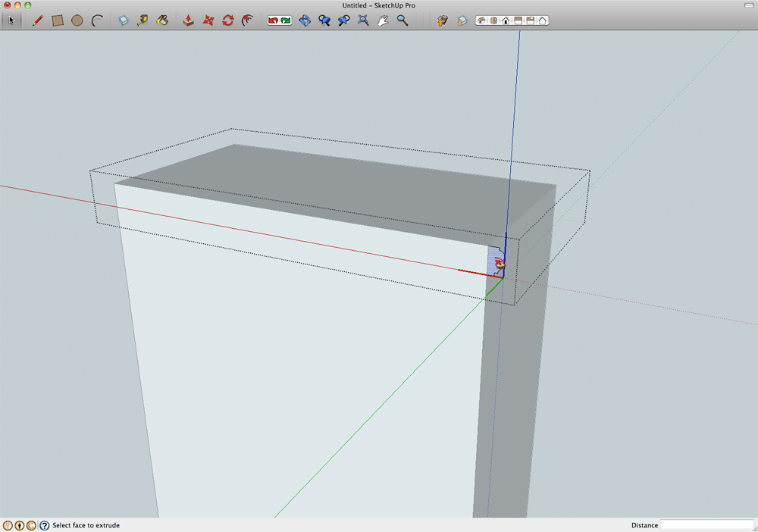The width and height of the screenshot is (758, 532).
Task: Open help via status bar question mark
Action: (44, 525)
